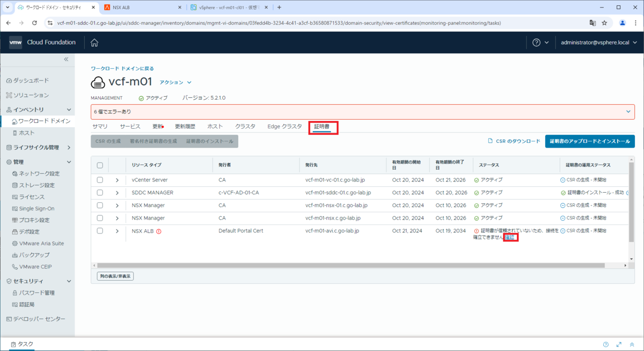The height and width of the screenshot is (351, 644).
Task: Open administrator@vsphere.local user menu
Action: pyautogui.click(x=598, y=42)
